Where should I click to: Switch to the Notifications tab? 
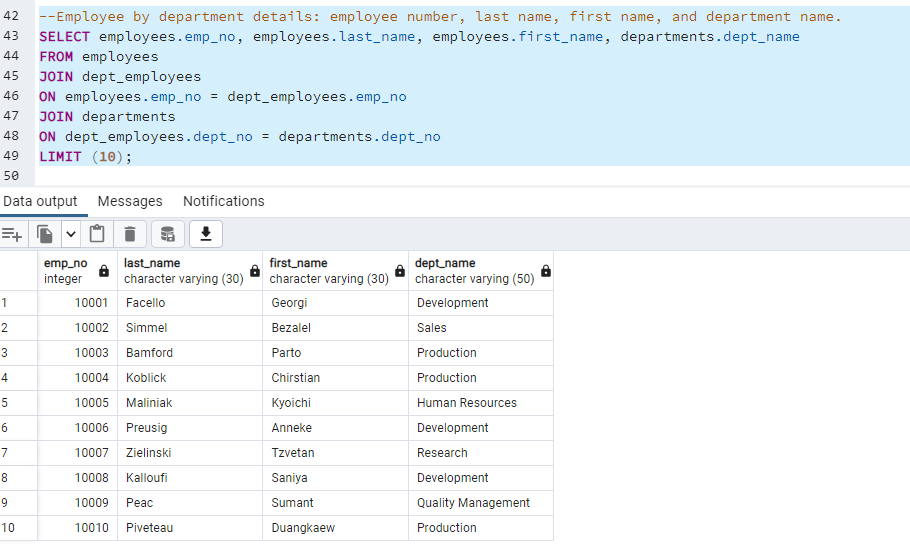tap(223, 201)
